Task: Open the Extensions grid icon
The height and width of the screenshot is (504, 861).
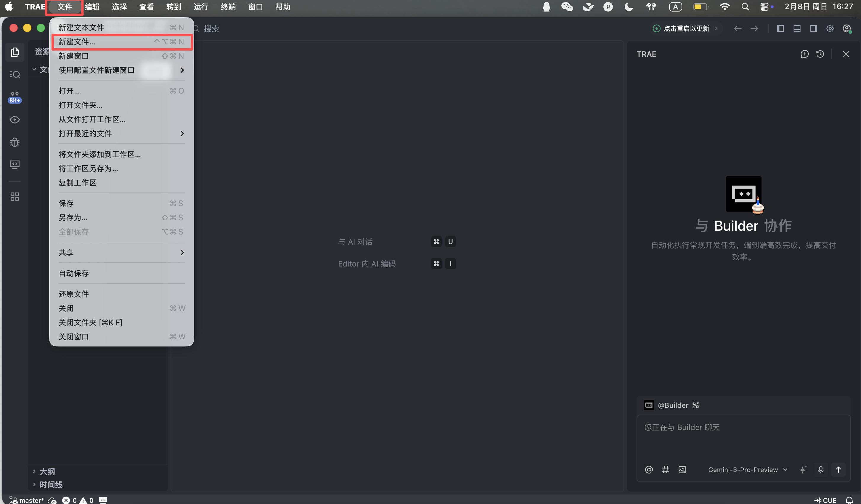Action: [x=15, y=196]
